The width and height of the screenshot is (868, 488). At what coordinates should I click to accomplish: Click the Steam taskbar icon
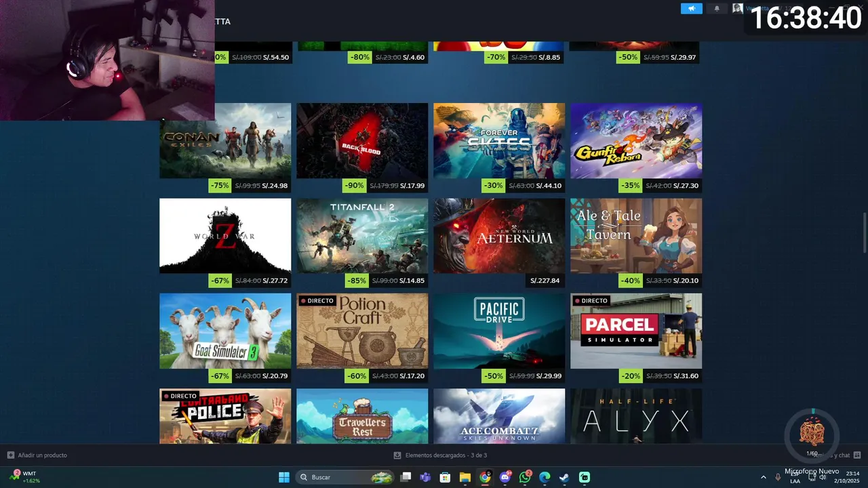point(564,477)
